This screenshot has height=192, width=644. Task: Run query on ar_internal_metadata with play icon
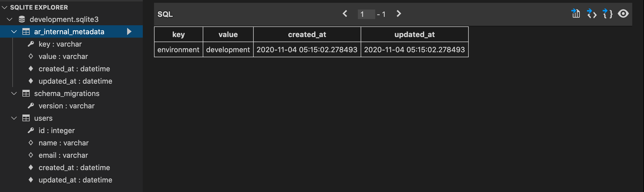click(129, 31)
